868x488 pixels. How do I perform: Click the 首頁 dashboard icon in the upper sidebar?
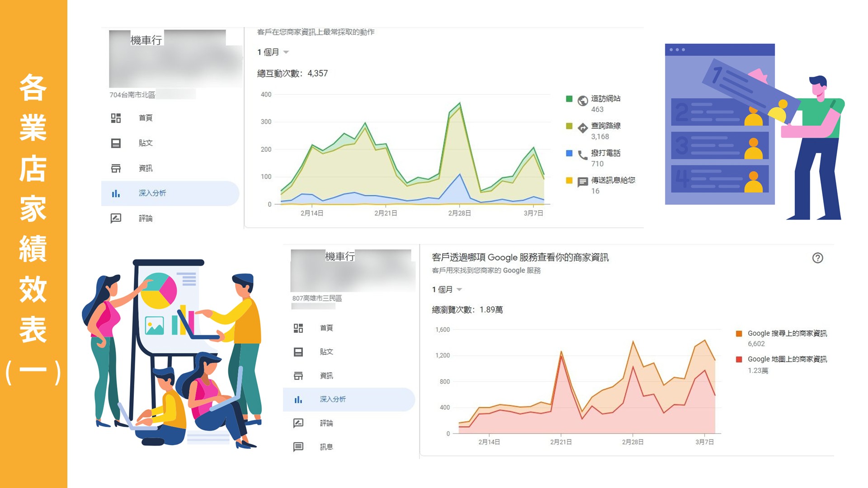116,118
